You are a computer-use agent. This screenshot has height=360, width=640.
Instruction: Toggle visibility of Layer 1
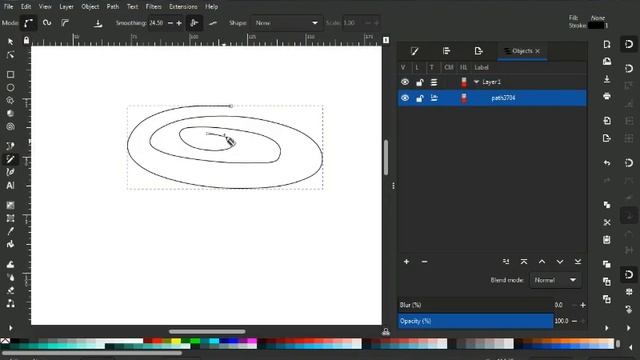404,82
